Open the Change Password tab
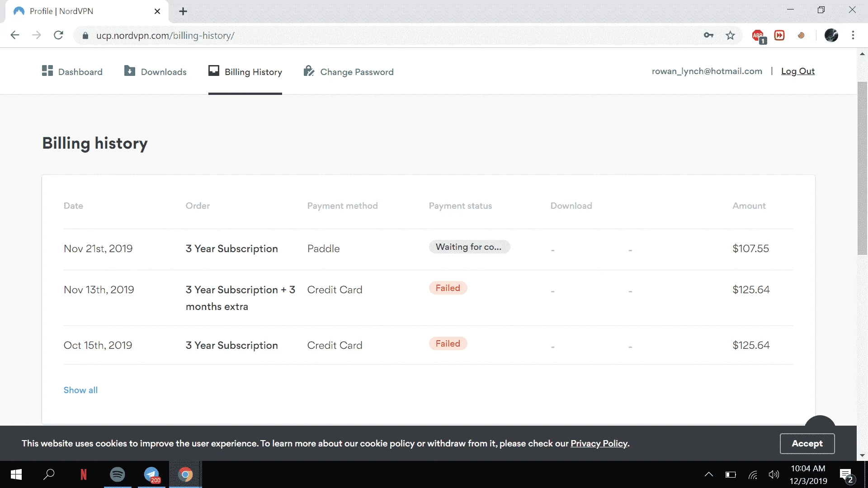The height and width of the screenshot is (488, 868). tap(348, 71)
